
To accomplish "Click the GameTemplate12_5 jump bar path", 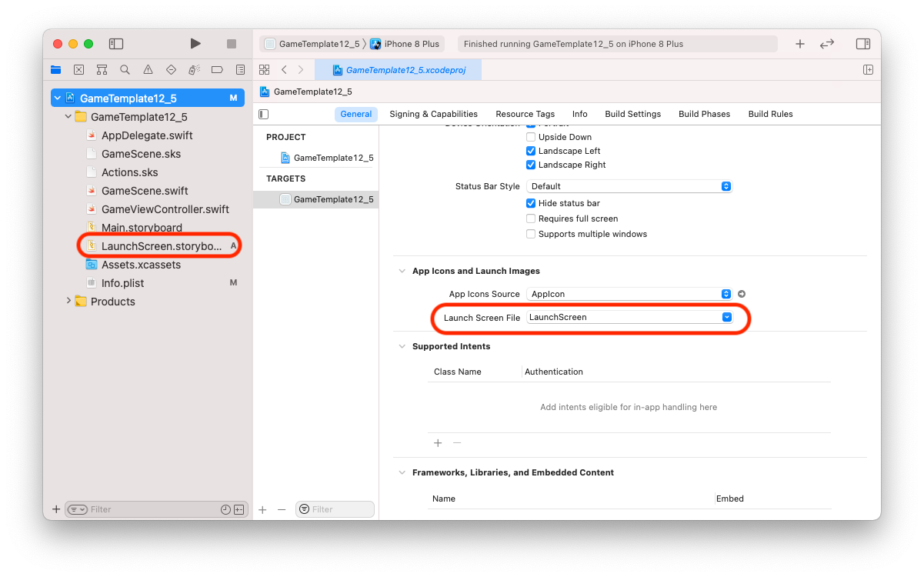I will coord(306,92).
